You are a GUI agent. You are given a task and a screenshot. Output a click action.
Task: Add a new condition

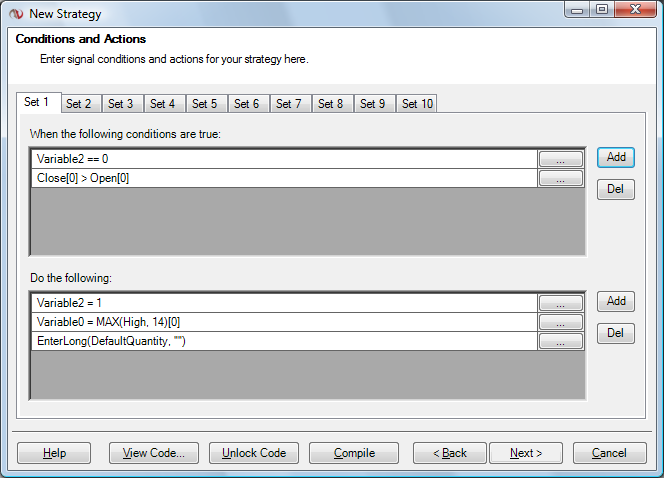point(616,157)
